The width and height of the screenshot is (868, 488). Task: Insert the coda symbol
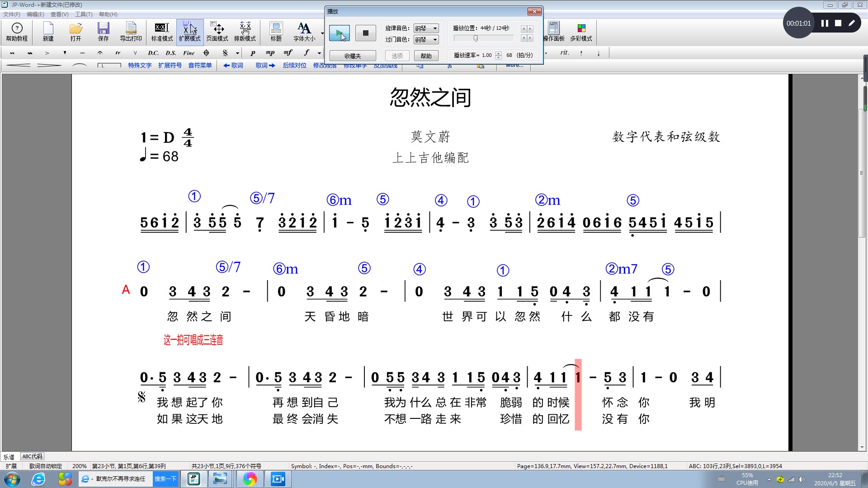(206, 53)
